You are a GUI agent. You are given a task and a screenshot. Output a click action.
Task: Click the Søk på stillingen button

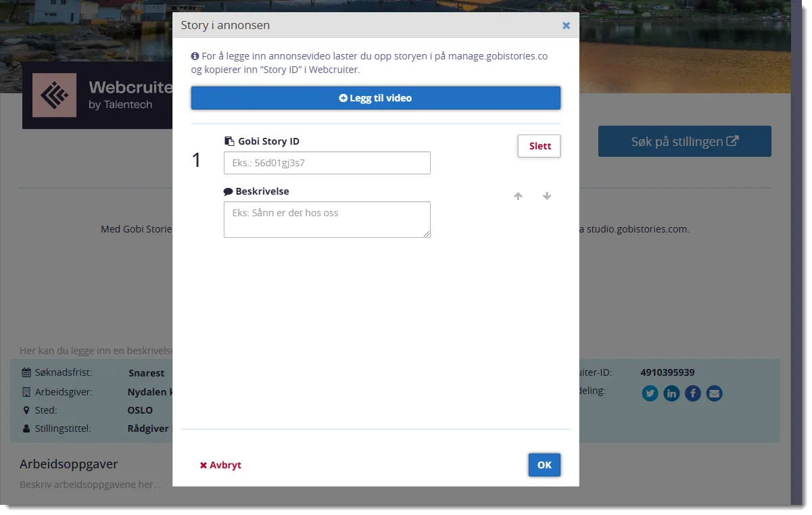click(684, 141)
